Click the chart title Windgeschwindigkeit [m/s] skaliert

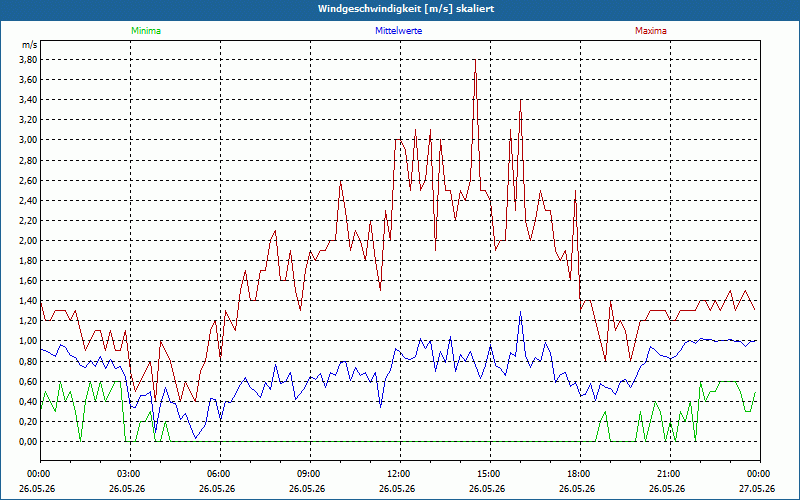(x=406, y=9)
